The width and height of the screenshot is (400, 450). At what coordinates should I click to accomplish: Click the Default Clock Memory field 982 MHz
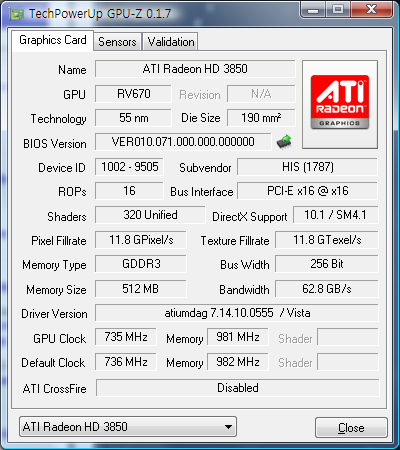click(238, 362)
